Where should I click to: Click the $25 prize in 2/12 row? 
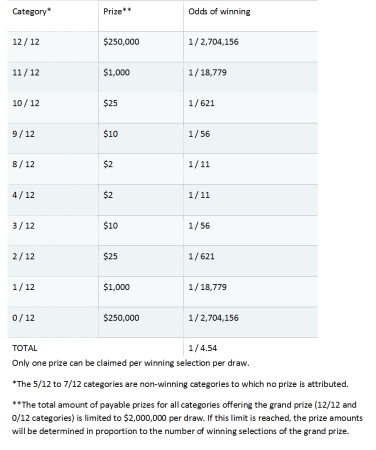[110, 256]
